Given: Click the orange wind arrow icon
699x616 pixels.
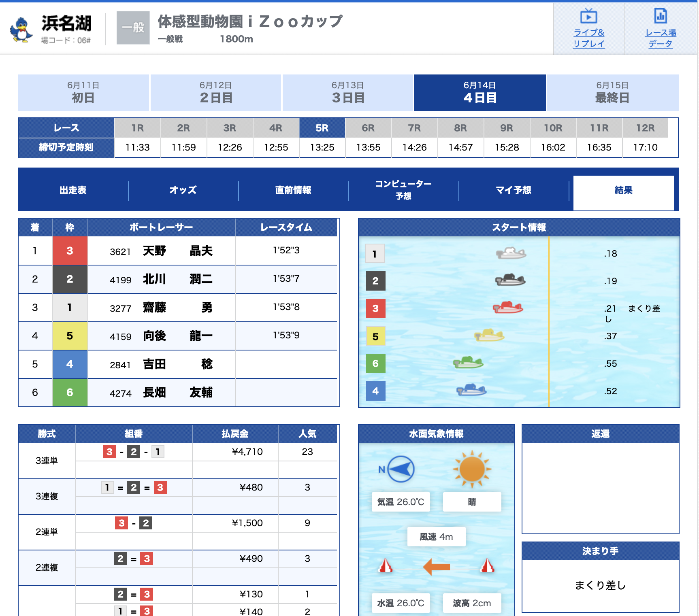Looking at the screenshot, I should point(437,567).
